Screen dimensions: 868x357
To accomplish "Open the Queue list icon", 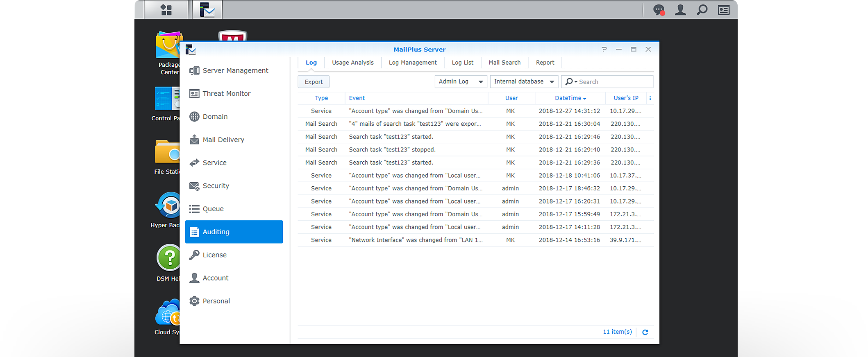I will pyautogui.click(x=194, y=209).
